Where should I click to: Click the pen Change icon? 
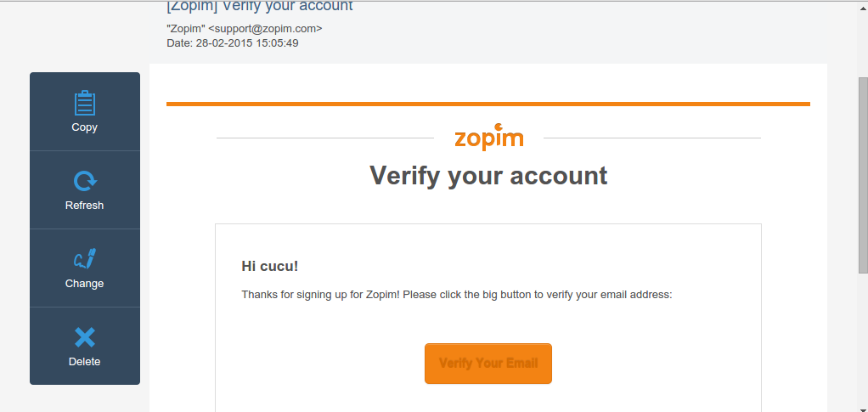(84, 259)
